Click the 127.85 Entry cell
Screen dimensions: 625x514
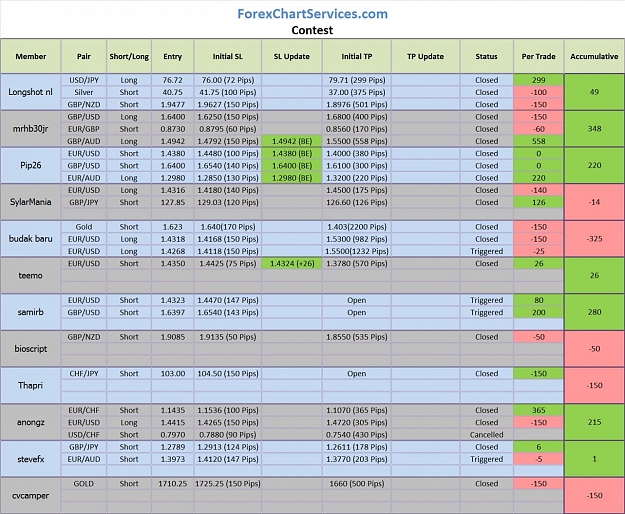click(x=173, y=202)
